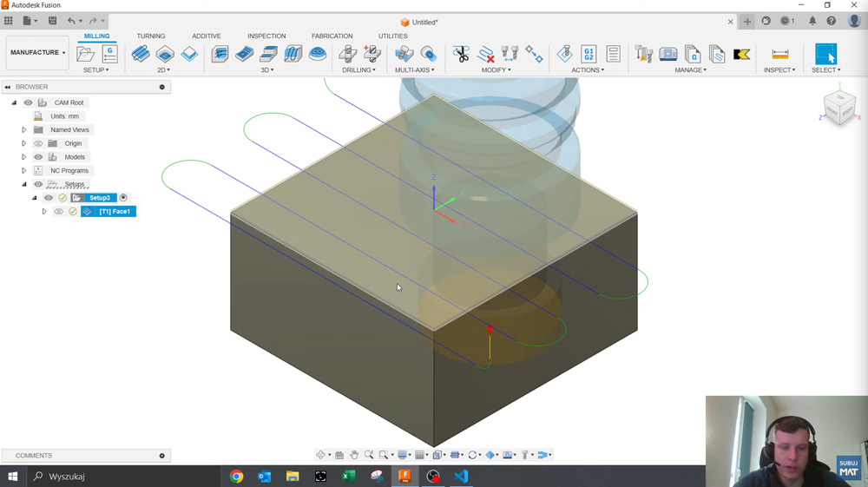
Task: Open the MANUFACTURE workspace dropdown
Action: 37,53
